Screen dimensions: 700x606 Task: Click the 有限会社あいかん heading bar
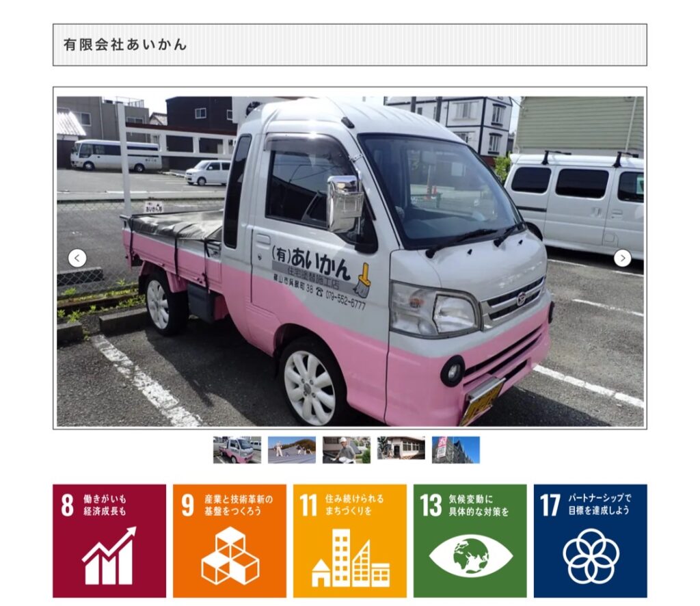point(350,44)
